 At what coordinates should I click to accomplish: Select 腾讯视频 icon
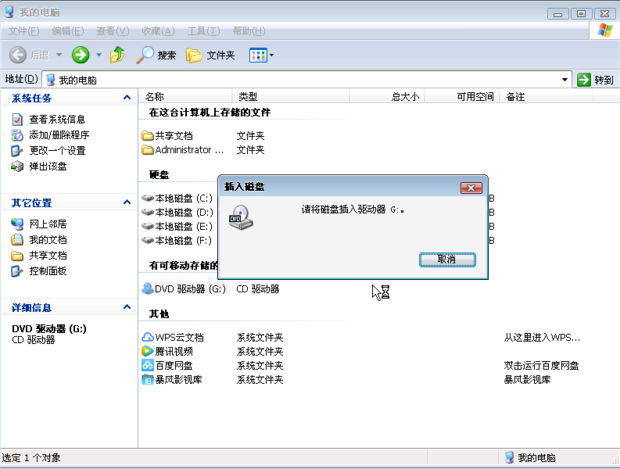tap(147, 351)
